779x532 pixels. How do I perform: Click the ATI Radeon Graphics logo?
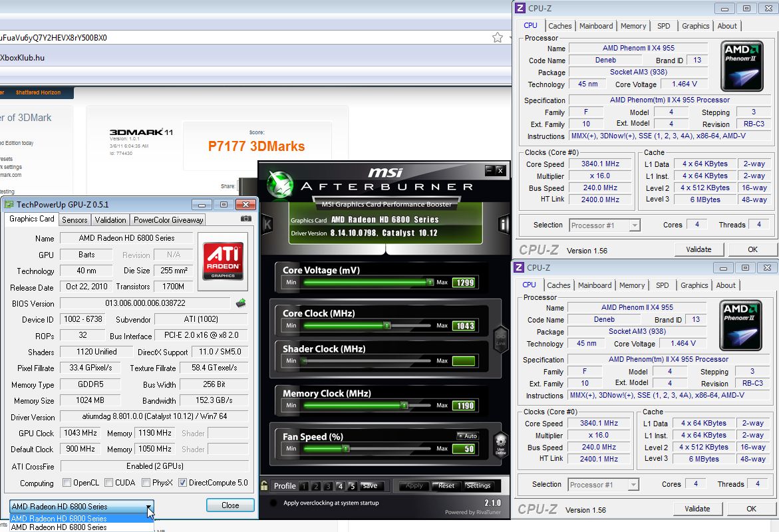click(223, 261)
